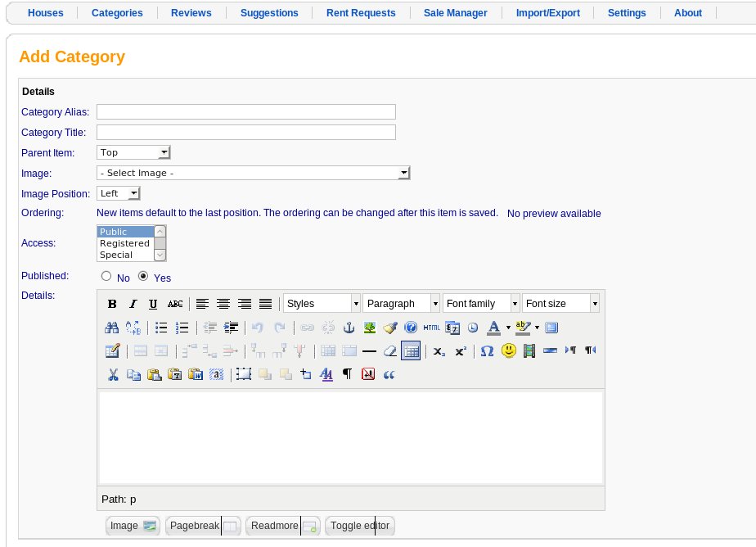The height and width of the screenshot is (547, 756).
Task: Click the blockquote icon
Action: pyautogui.click(x=389, y=374)
